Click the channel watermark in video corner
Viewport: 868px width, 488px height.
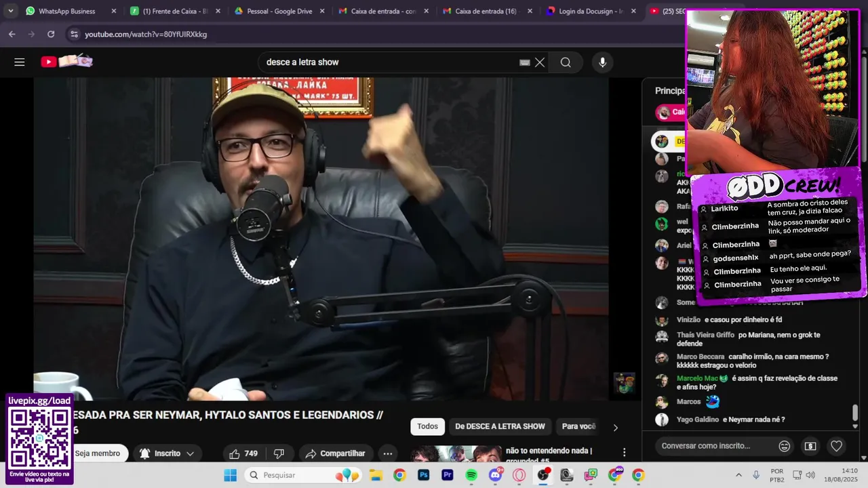(x=625, y=383)
